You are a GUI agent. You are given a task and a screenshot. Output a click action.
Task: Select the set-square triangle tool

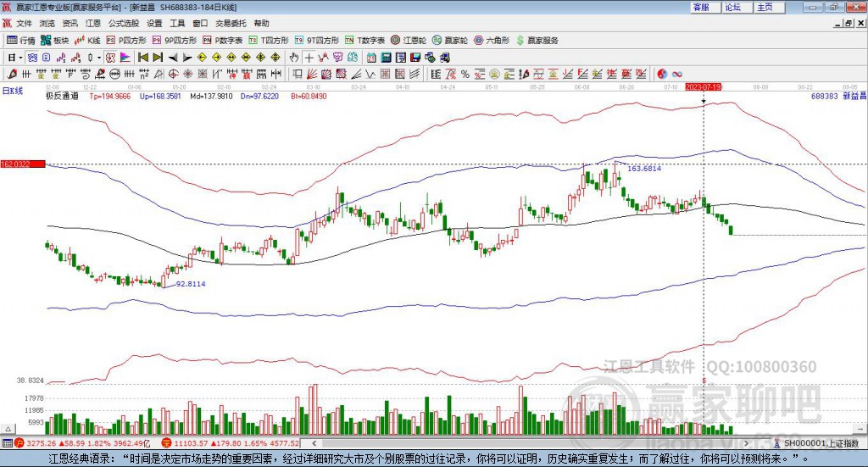click(x=159, y=74)
